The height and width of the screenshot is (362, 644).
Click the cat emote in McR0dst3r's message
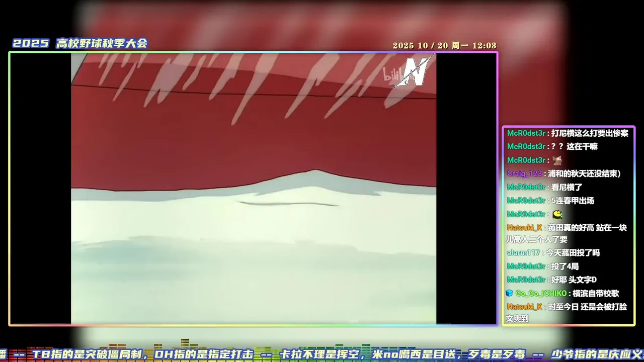coord(557,160)
